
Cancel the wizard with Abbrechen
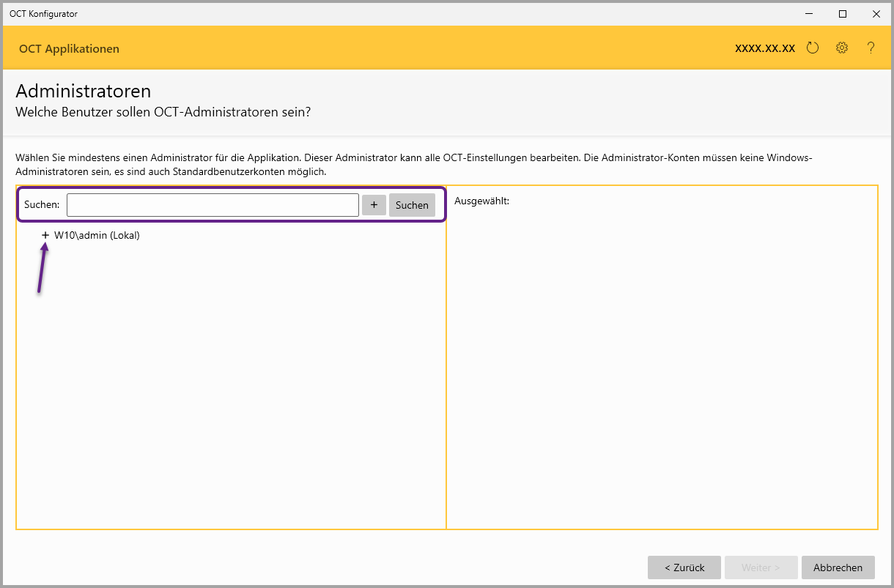(838, 567)
